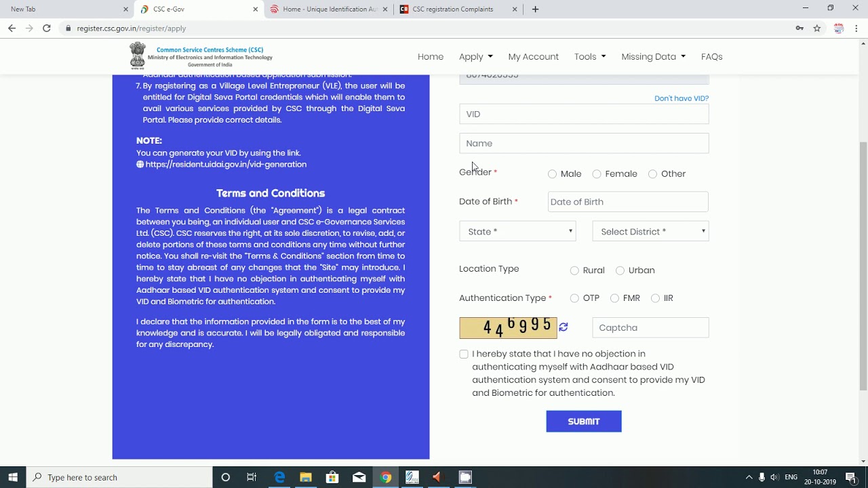
Task: Open the notification center
Action: coord(851,477)
